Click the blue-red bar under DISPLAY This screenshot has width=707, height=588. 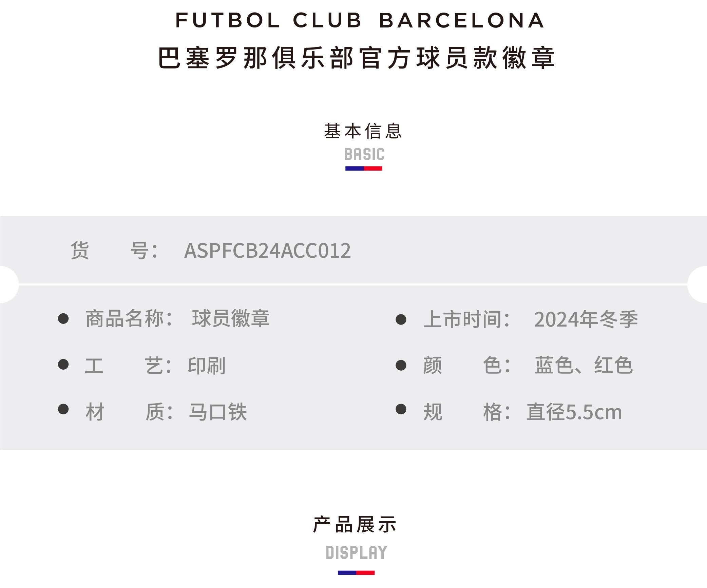356,572
